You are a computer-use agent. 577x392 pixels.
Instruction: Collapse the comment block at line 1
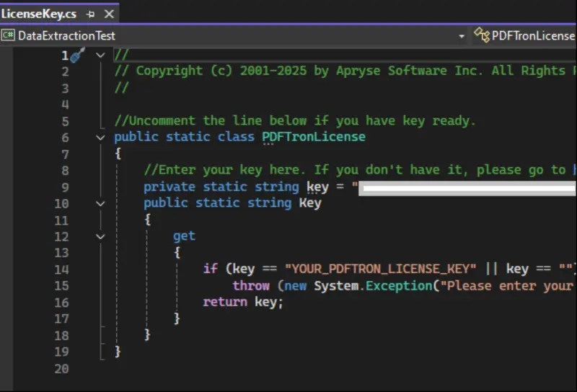pos(100,55)
